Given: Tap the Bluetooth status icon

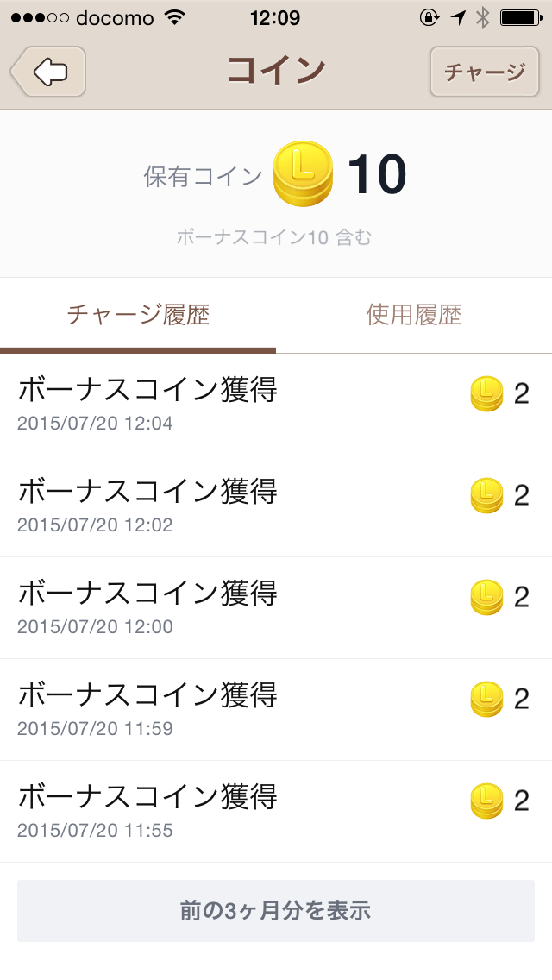Looking at the screenshot, I should point(483,17).
